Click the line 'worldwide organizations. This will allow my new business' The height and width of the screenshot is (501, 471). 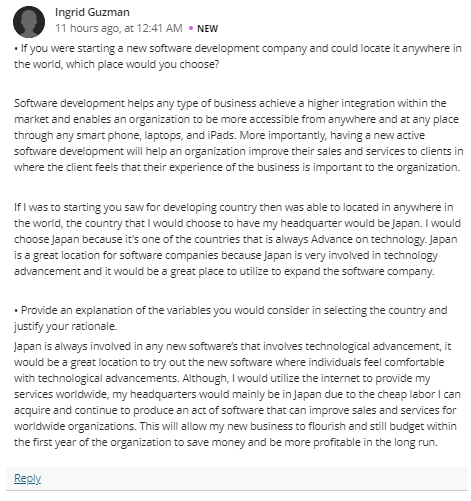[235, 426]
